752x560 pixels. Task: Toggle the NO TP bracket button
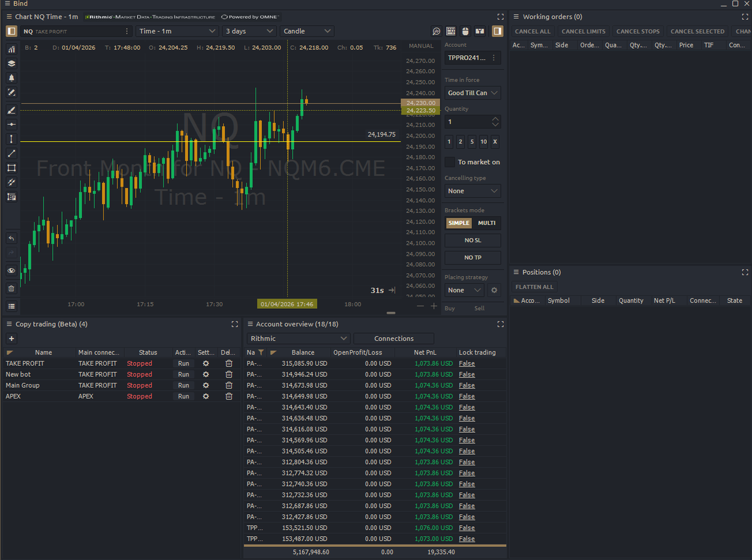tap(473, 258)
